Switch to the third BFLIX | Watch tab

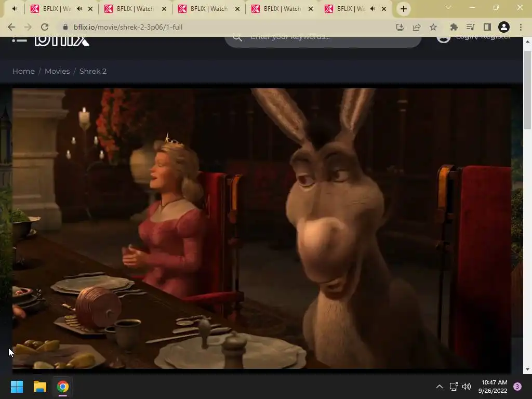click(135, 9)
